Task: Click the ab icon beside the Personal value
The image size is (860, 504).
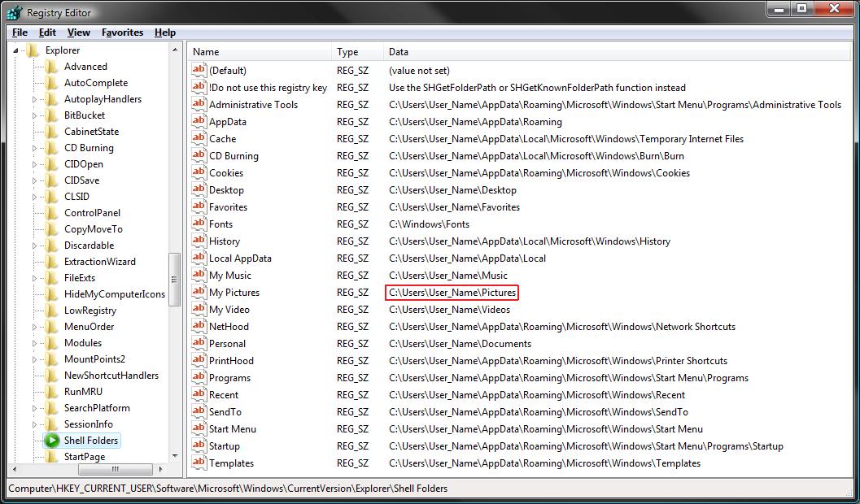Action: pos(199,343)
